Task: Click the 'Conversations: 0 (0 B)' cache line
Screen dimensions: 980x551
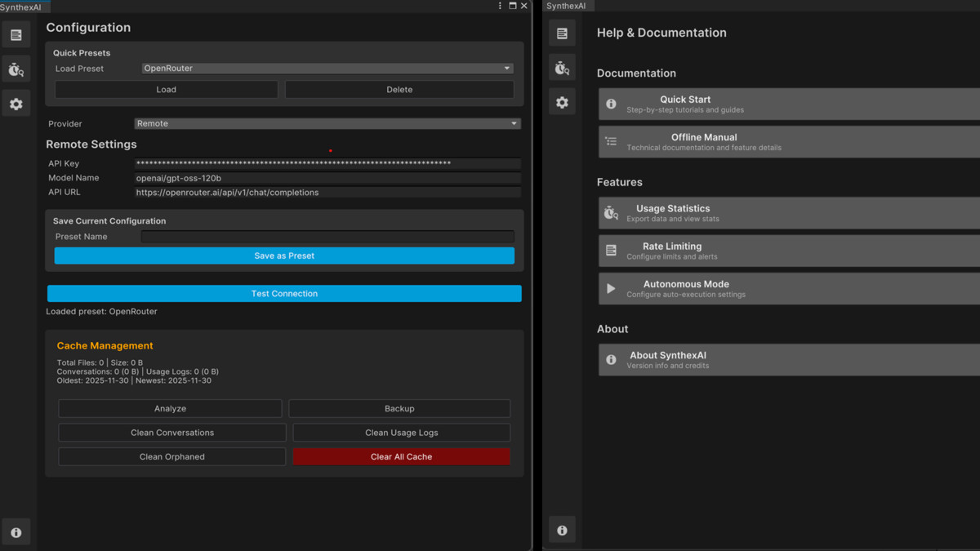Action: 137,371
